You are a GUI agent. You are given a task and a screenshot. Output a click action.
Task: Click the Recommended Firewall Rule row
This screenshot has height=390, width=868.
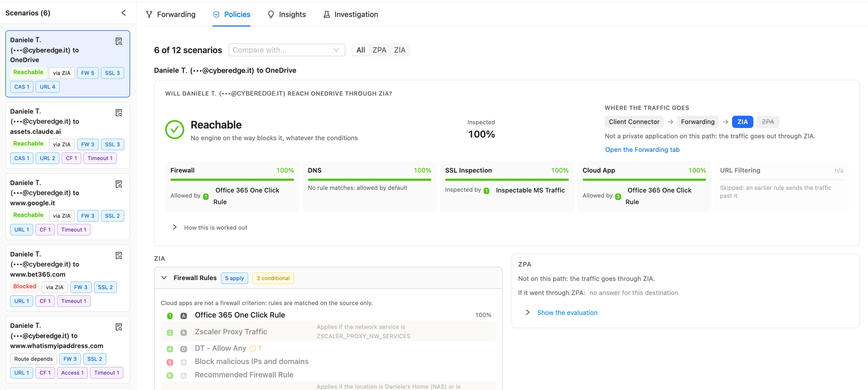coord(328,375)
